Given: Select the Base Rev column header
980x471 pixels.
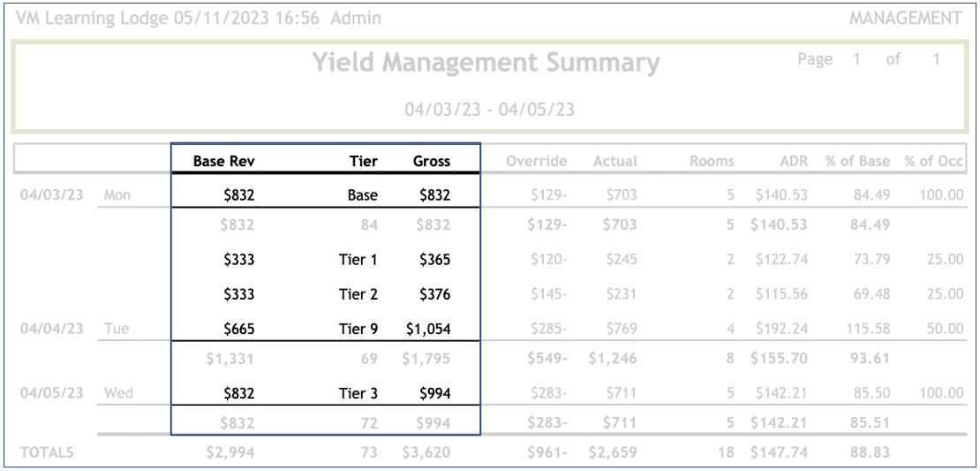Looking at the screenshot, I should tap(224, 162).
